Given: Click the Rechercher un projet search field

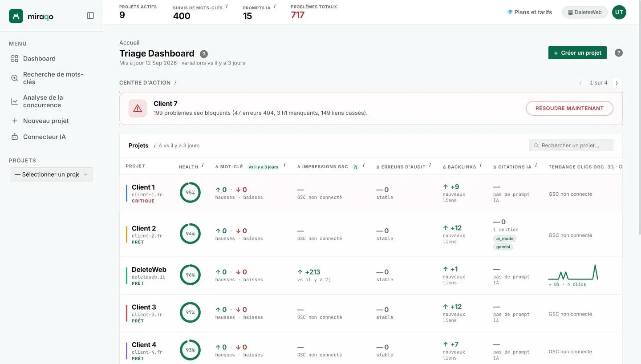Looking at the screenshot, I should 571,146.
